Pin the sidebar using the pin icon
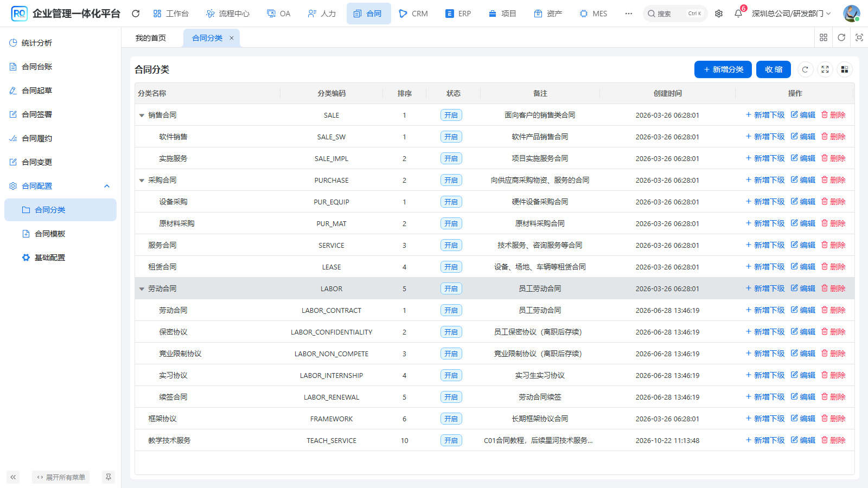The width and height of the screenshot is (868, 488). (x=108, y=477)
